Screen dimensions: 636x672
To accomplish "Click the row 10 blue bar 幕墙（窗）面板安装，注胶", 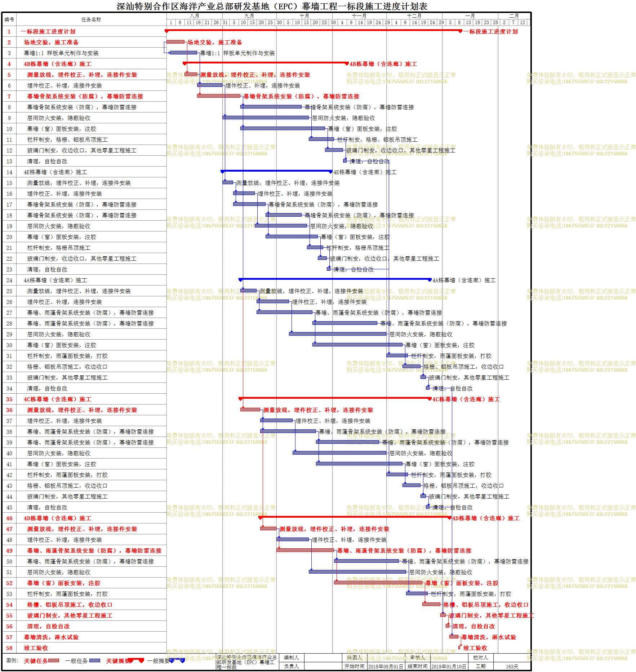I will point(283,128).
